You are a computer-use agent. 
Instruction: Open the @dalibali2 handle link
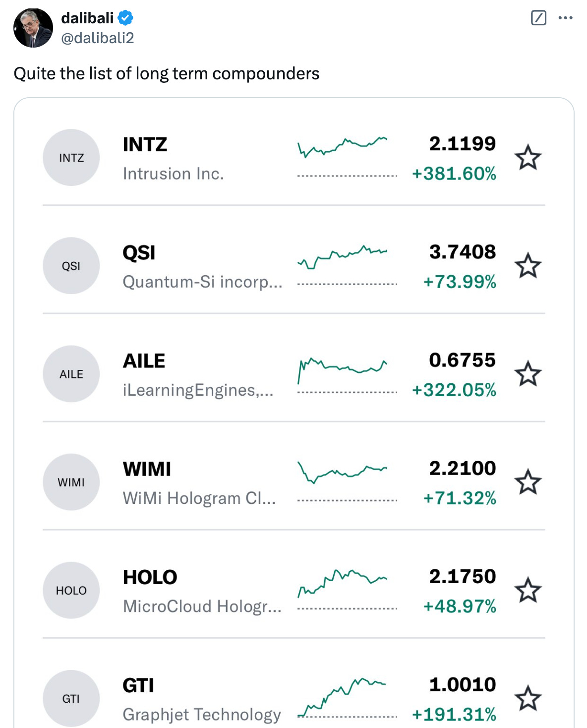98,38
